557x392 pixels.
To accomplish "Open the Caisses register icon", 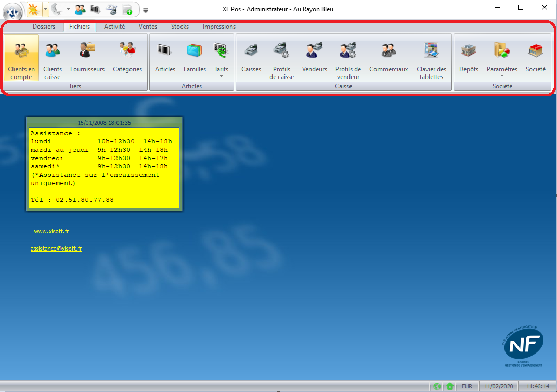I will 251,51.
